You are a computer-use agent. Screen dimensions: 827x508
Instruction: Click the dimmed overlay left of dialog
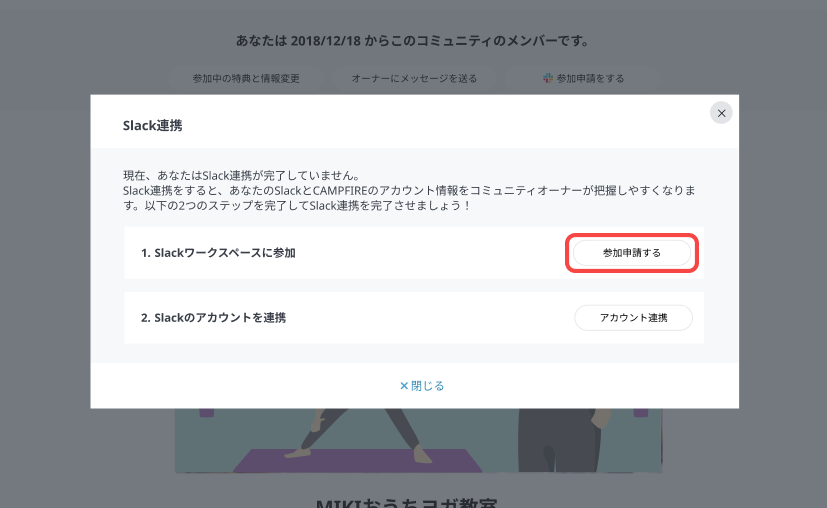[x=45, y=250]
